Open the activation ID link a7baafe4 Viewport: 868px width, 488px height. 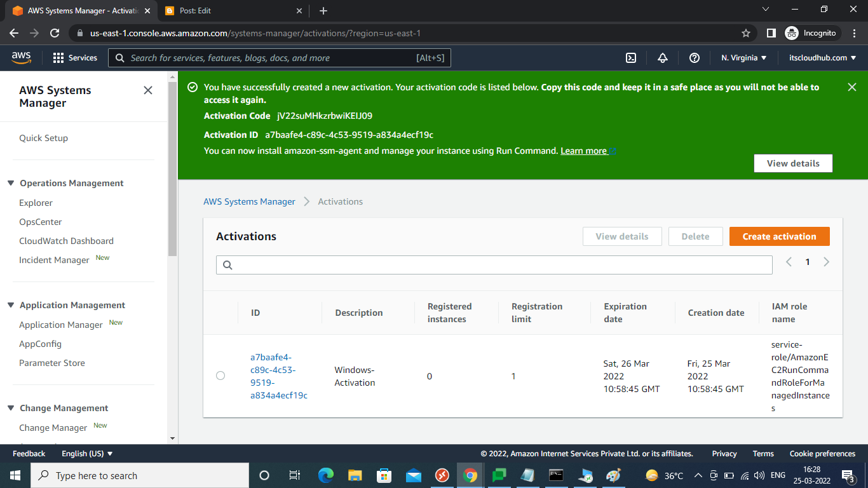[x=278, y=376]
